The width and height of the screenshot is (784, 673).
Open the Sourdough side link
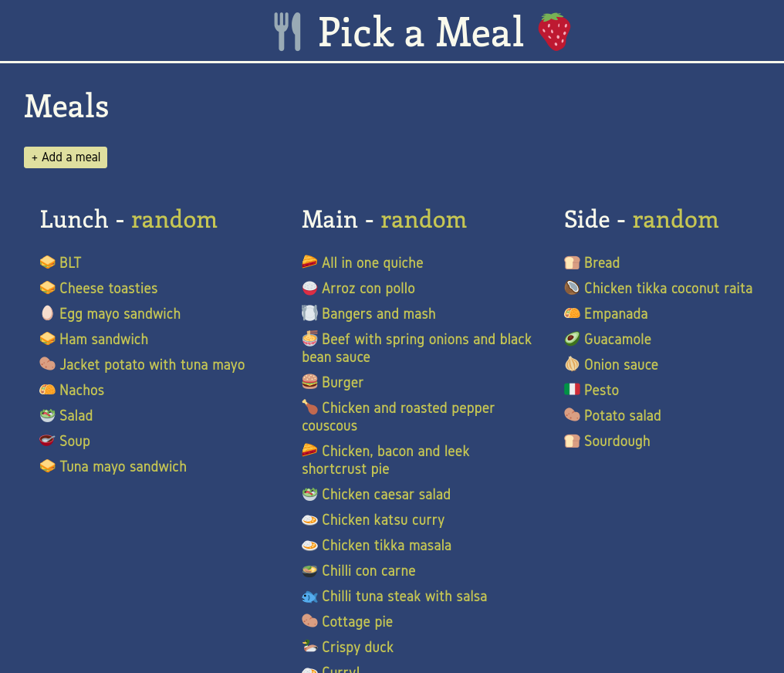pos(617,441)
